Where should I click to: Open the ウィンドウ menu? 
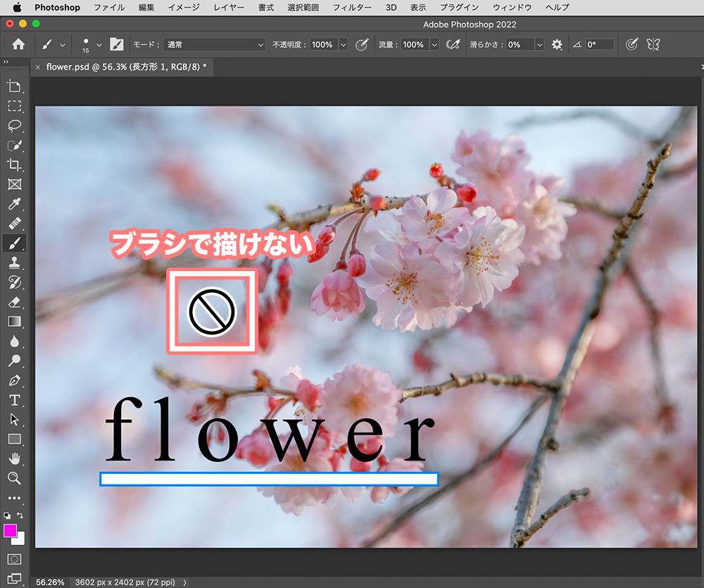click(512, 7)
